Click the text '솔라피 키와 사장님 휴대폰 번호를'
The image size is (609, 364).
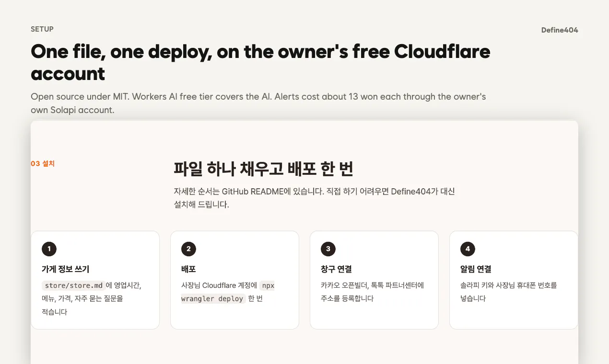pyautogui.click(x=508, y=285)
